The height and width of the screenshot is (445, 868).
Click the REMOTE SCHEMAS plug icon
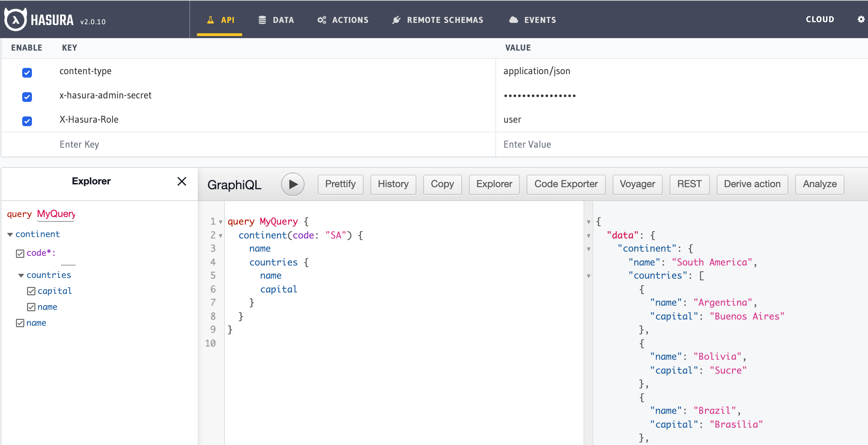396,20
